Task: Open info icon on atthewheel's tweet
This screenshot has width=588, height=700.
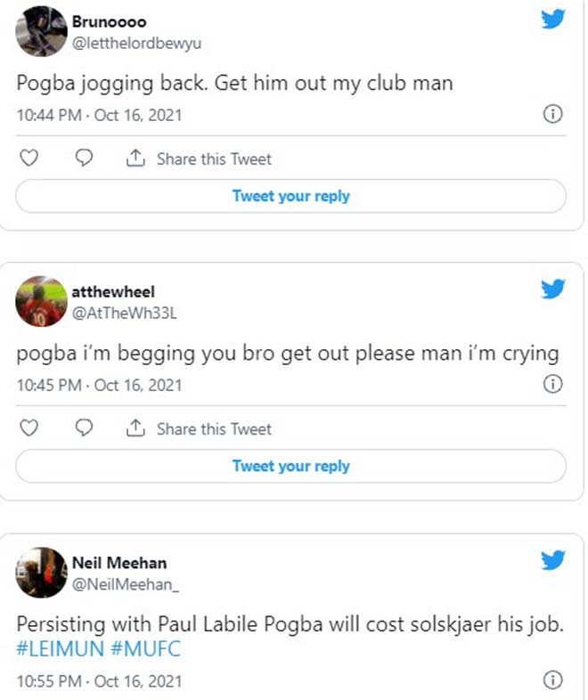Action: click(552, 385)
